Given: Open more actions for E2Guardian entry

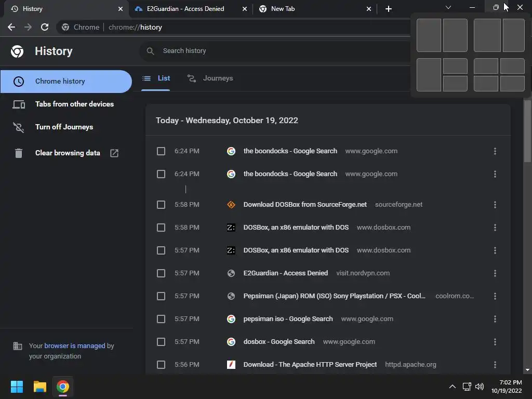Looking at the screenshot, I should pos(495,273).
